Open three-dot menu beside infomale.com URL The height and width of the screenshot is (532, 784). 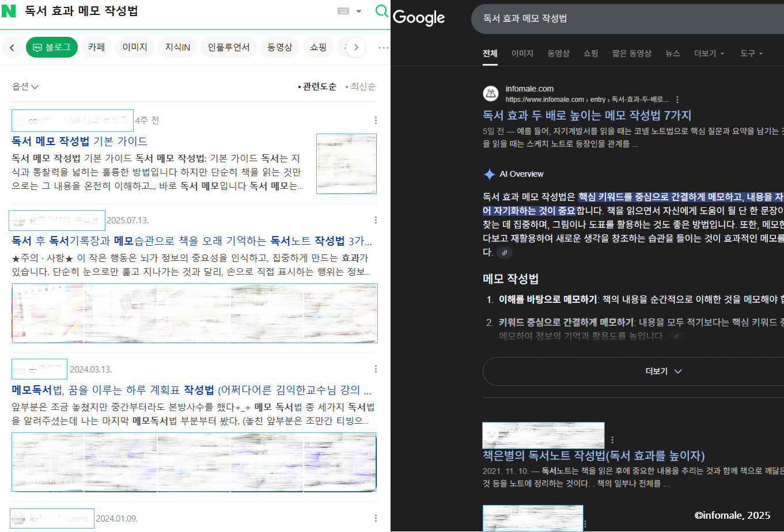tap(677, 100)
